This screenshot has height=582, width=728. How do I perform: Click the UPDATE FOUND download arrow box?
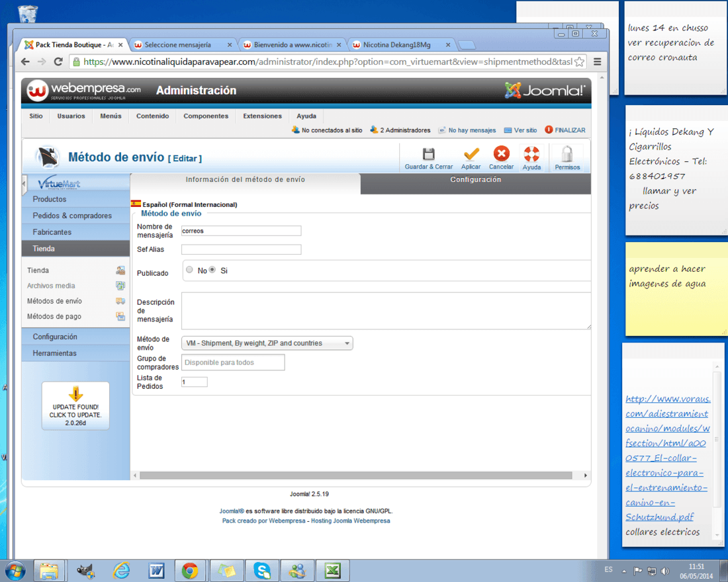point(75,405)
